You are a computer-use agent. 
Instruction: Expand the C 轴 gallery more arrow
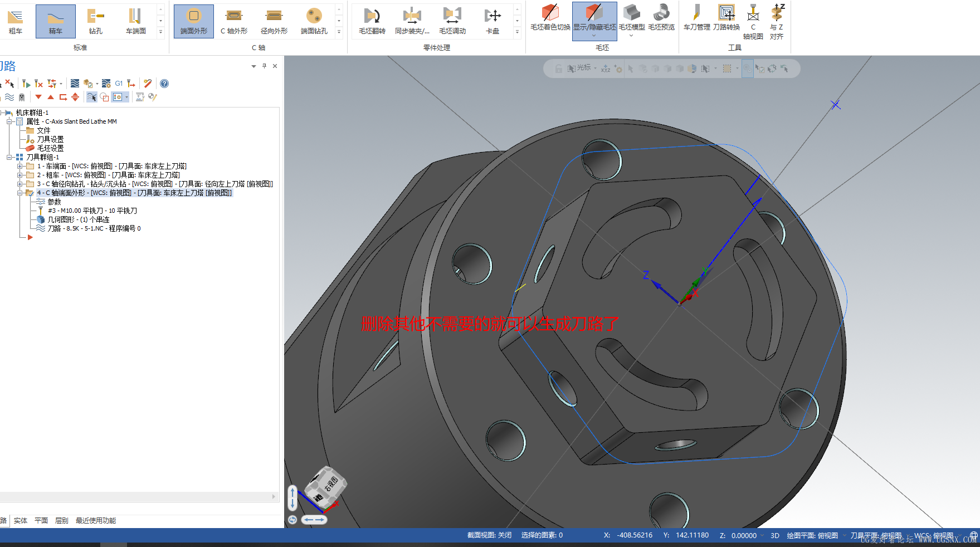[x=339, y=32]
